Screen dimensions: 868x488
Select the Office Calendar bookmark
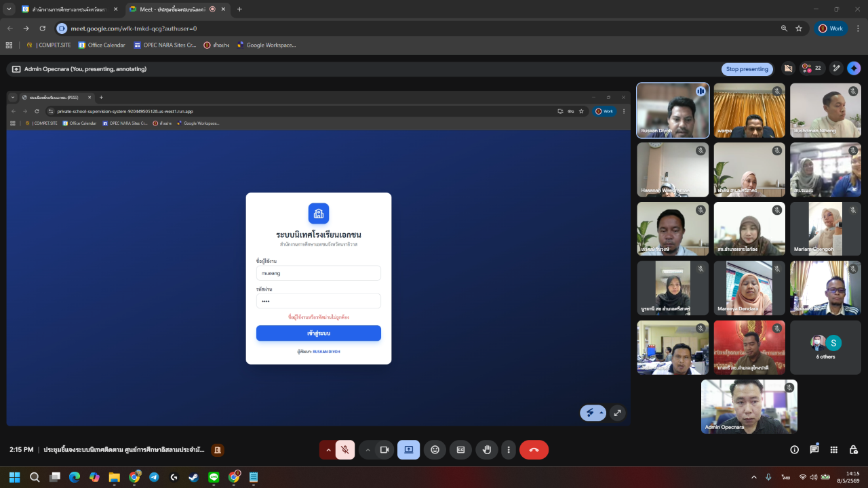102,45
